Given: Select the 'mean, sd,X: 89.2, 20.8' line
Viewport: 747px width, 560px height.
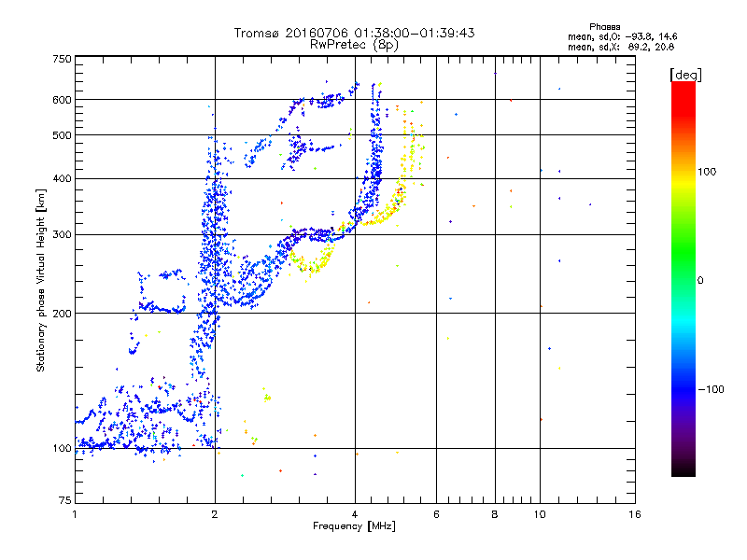Looking at the screenshot, I should tap(621, 47).
